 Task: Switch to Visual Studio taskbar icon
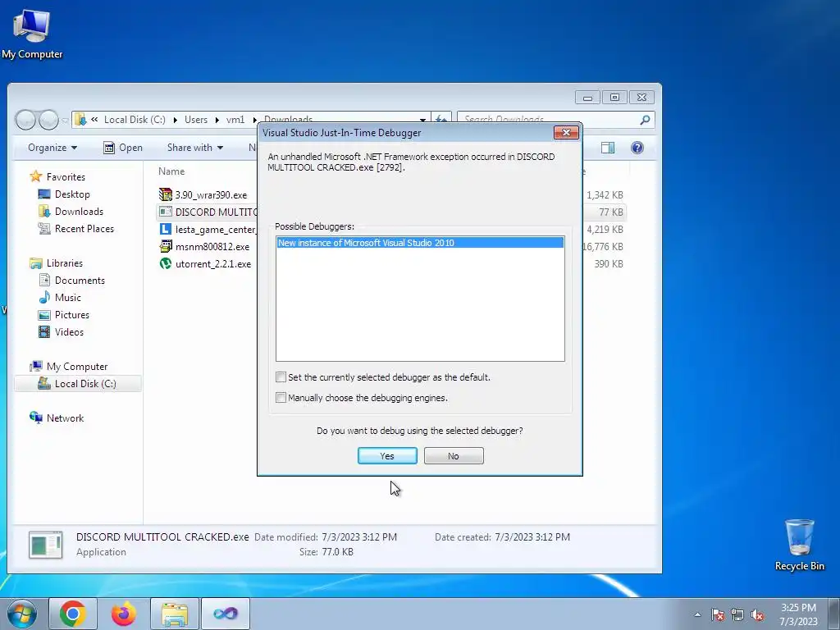226,614
